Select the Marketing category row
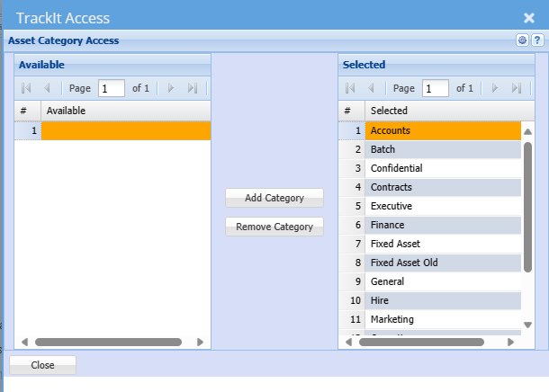 430,319
